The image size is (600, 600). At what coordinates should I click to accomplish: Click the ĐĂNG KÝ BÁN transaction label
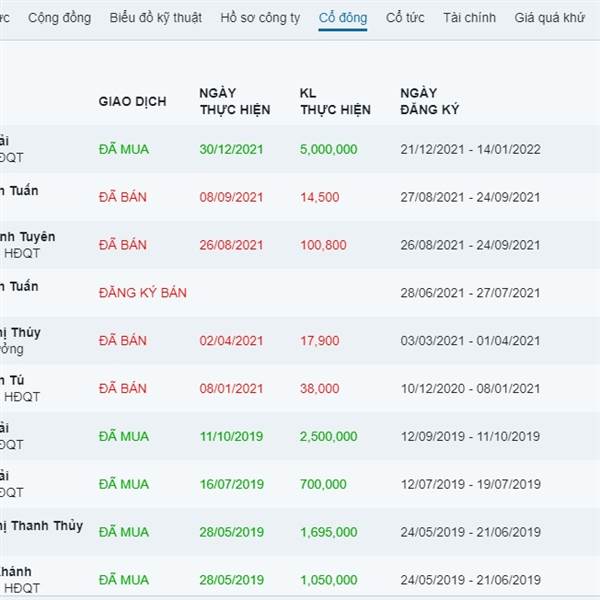coord(143,293)
